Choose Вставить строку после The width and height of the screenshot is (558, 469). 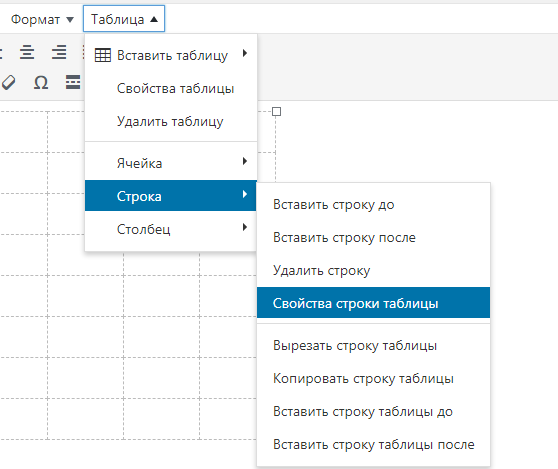pyautogui.click(x=373, y=237)
